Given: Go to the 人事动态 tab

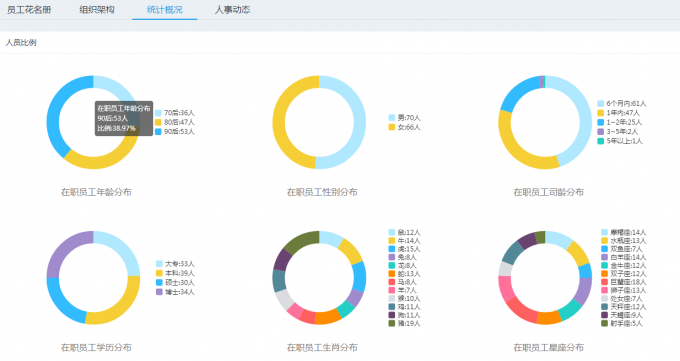Looking at the screenshot, I should 232,10.
